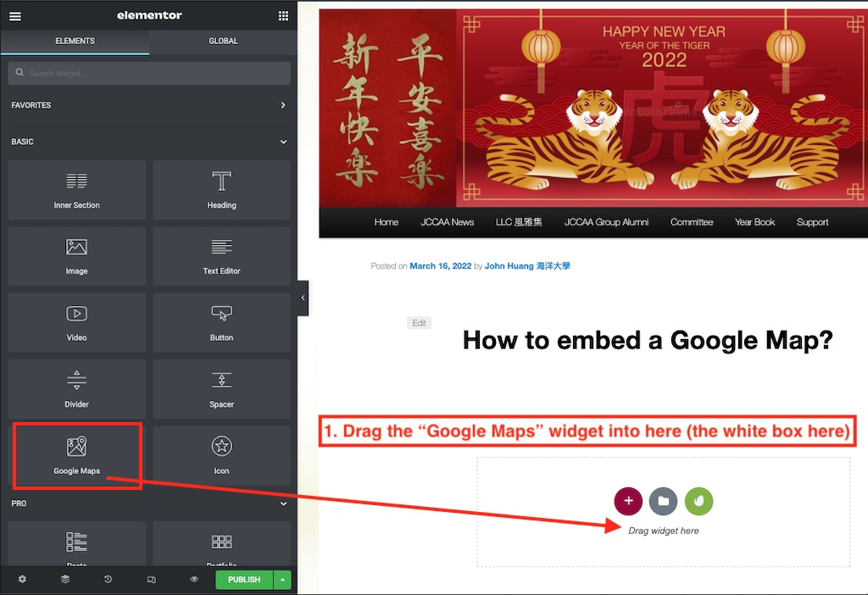The width and height of the screenshot is (868, 595).
Task: Open the Elementor hamburger menu
Action: coord(15,16)
